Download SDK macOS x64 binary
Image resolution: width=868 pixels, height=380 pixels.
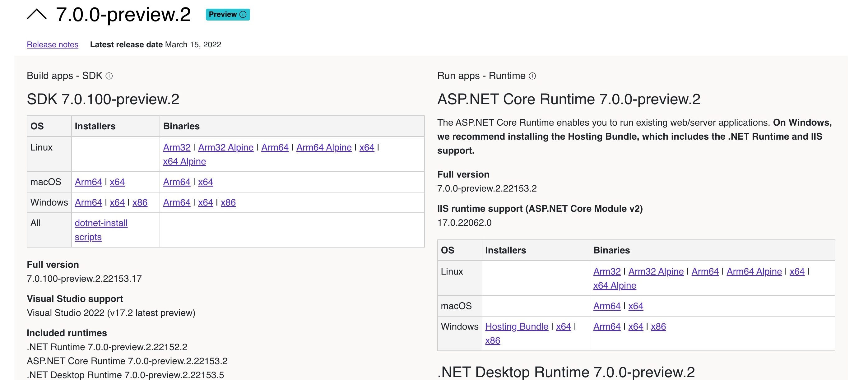(205, 182)
